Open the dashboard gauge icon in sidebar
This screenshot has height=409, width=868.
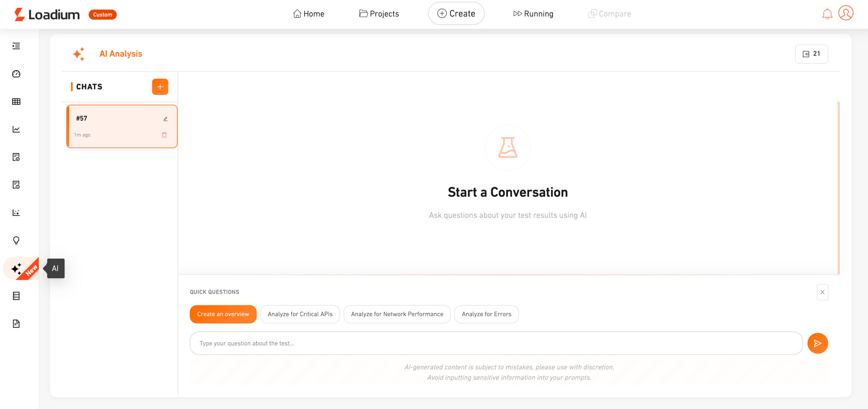[x=16, y=74]
